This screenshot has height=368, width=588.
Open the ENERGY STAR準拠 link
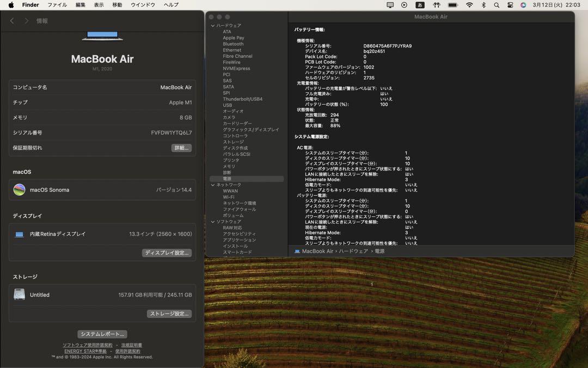[x=85, y=351]
